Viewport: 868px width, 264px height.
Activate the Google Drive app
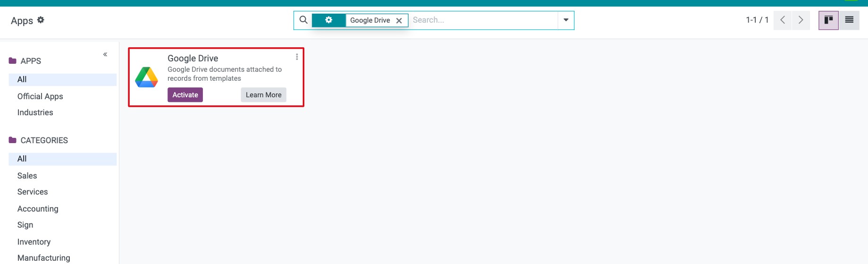185,95
